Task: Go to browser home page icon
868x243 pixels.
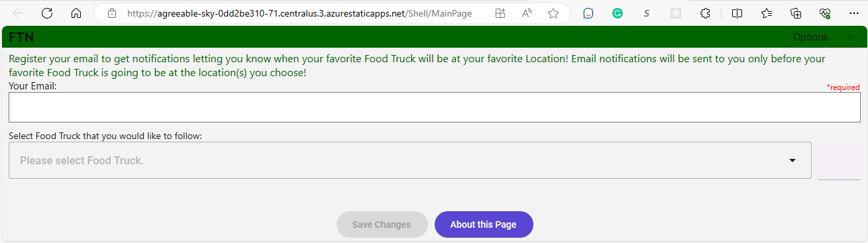Action: [76, 13]
